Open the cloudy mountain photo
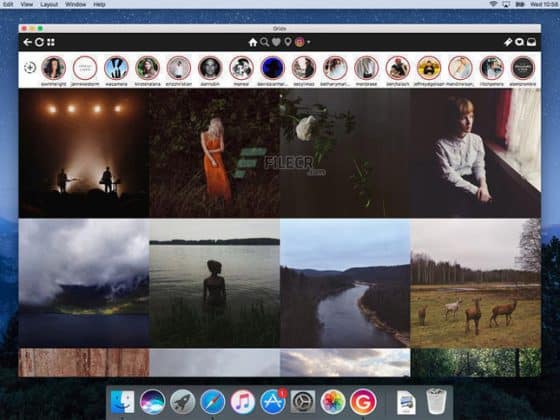The image size is (560, 420). pyautogui.click(x=84, y=283)
